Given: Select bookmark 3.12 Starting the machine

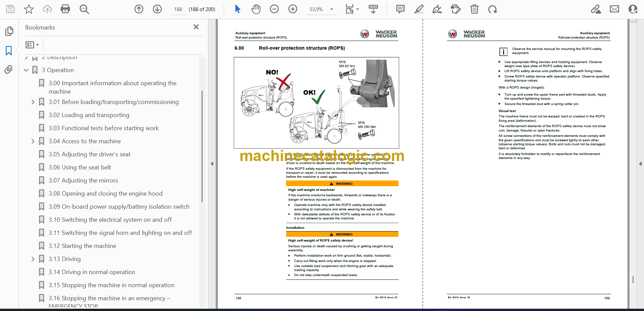Looking at the screenshot, I should (82, 246).
